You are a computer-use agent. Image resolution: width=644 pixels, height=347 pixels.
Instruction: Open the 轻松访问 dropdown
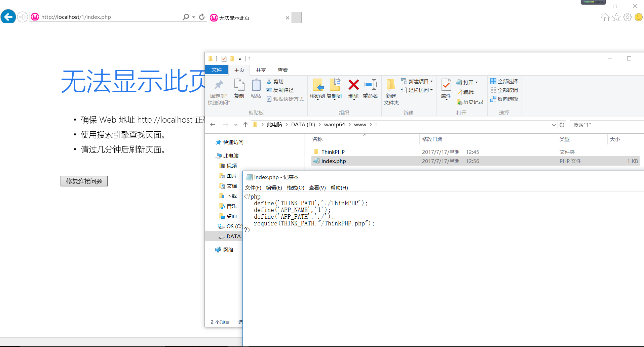(417, 90)
